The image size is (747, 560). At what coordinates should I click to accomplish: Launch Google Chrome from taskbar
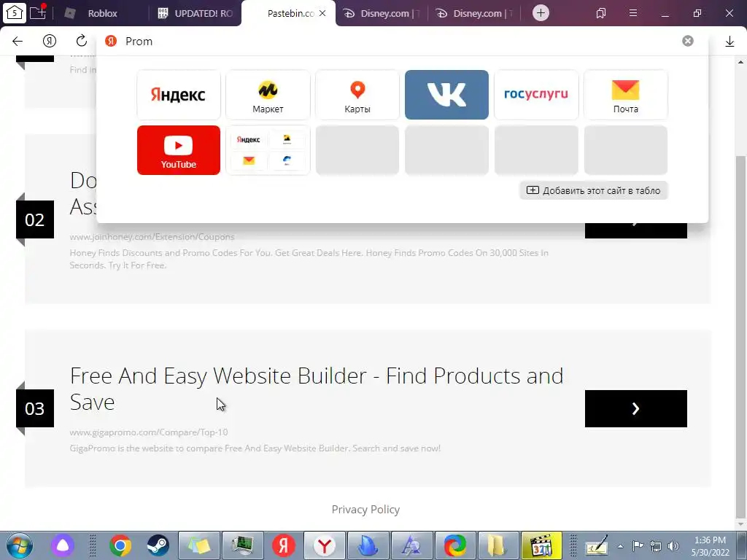[120, 545]
